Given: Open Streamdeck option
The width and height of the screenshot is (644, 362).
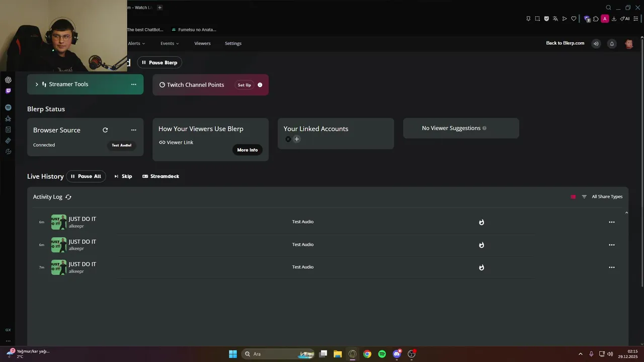Looking at the screenshot, I should click(160, 176).
